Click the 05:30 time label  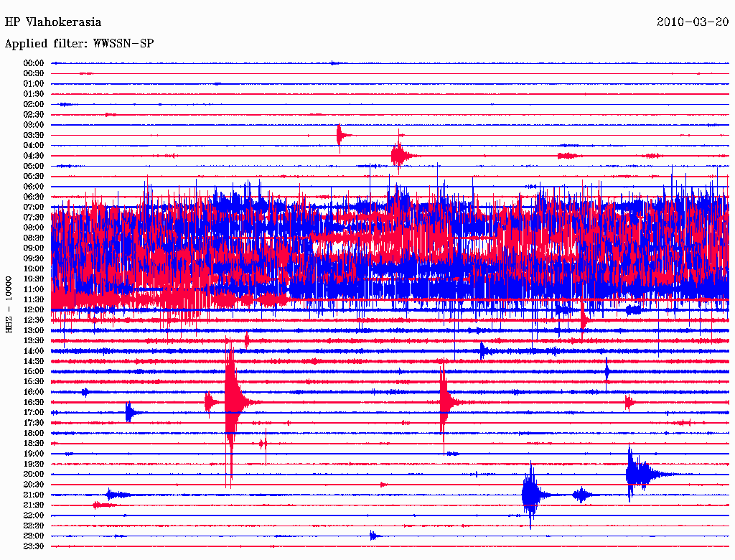[34, 177]
